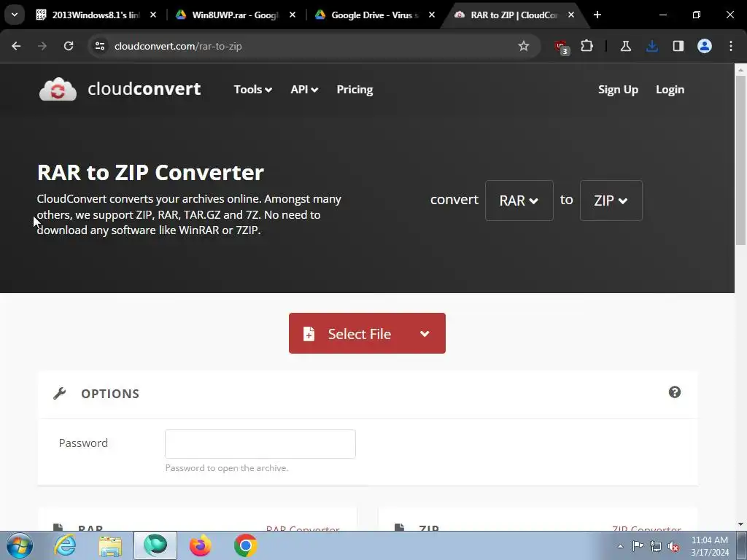Go back with the browser back arrow
Screen dimensions: 747x560
point(16,46)
